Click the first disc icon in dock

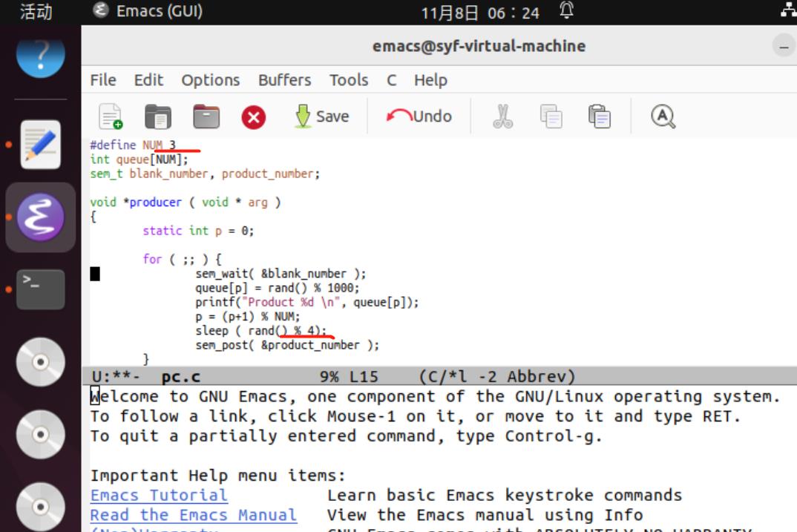click(x=41, y=362)
